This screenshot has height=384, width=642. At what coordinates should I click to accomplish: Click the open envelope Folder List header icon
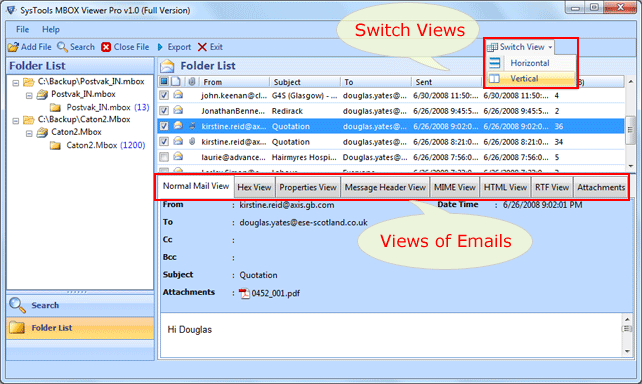[x=167, y=66]
